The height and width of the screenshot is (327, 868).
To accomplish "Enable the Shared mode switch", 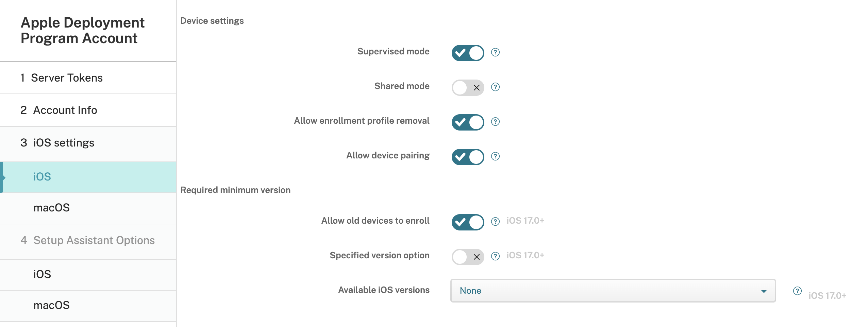I will coord(468,88).
